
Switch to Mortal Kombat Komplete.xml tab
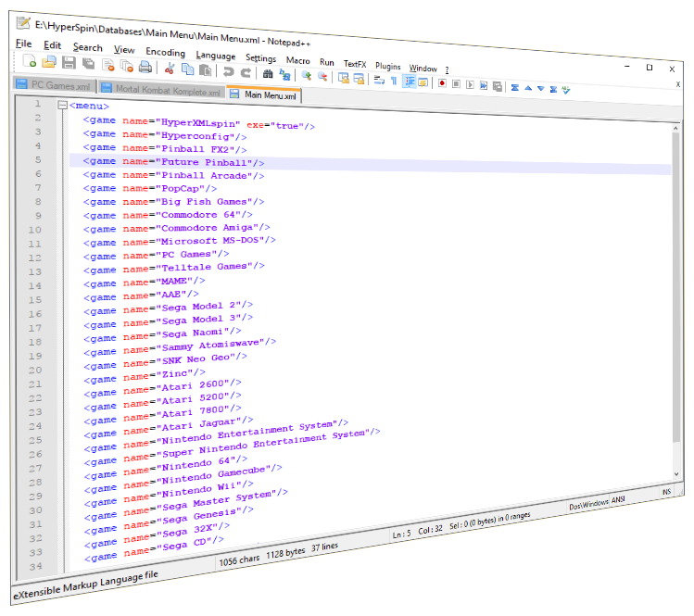tap(161, 90)
